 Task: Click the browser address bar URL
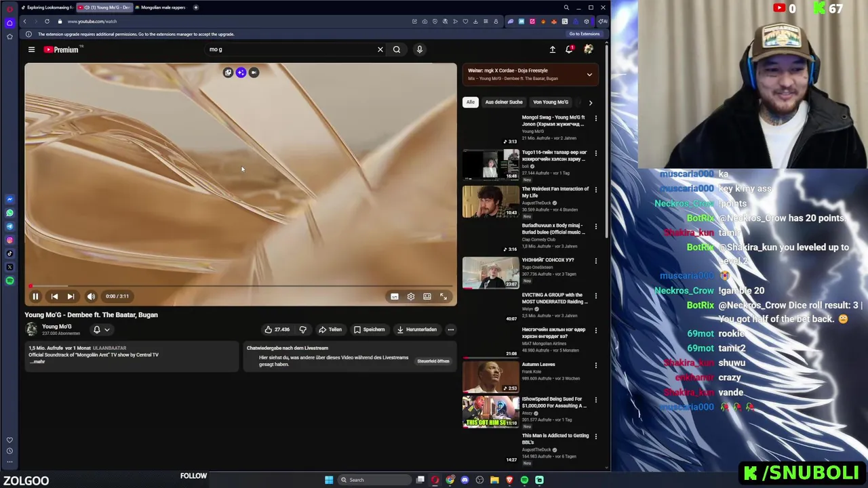tap(92, 21)
